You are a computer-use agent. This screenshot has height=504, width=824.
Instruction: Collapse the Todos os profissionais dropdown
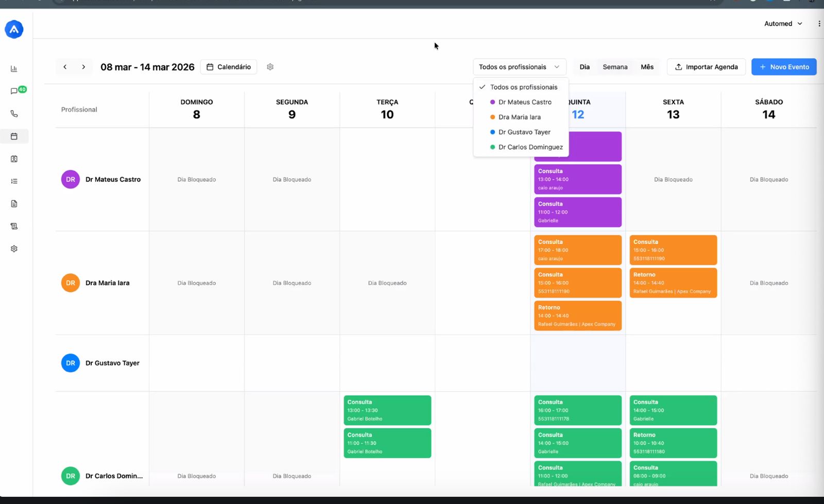(x=519, y=67)
